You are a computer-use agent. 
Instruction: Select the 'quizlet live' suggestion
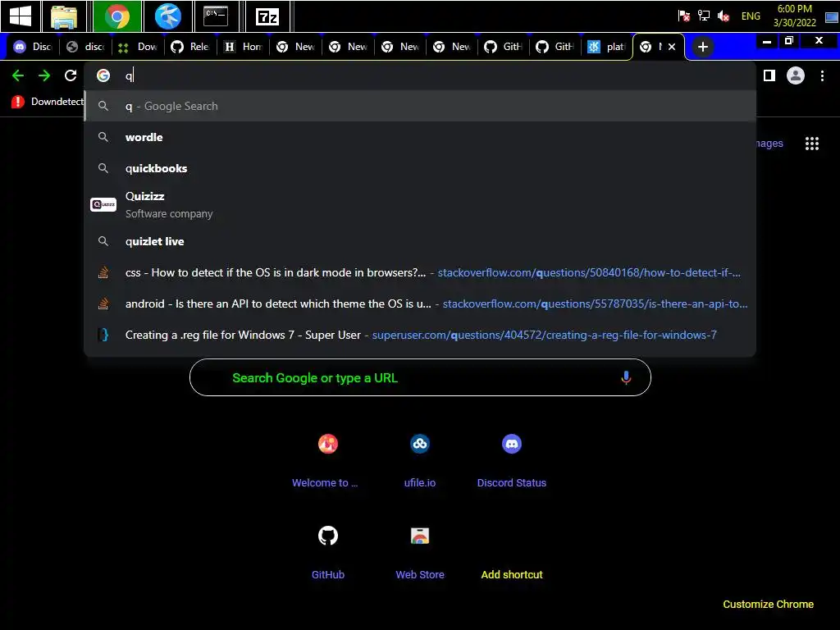click(x=420, y=241)
